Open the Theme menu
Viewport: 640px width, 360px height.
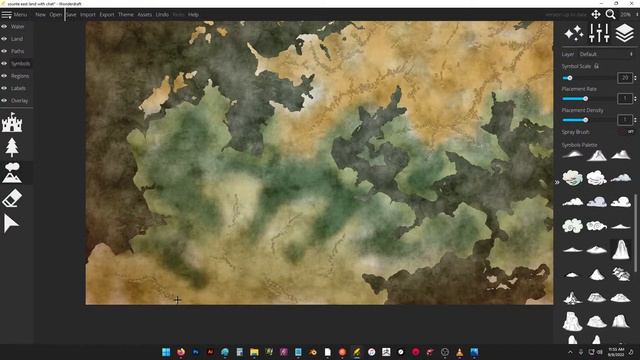[126, 15]
